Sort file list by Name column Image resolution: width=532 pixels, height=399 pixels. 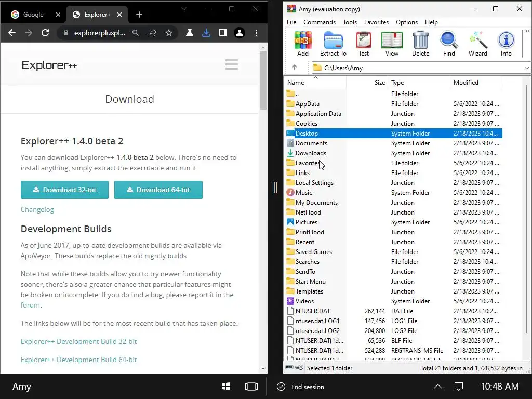coord(315,83)
